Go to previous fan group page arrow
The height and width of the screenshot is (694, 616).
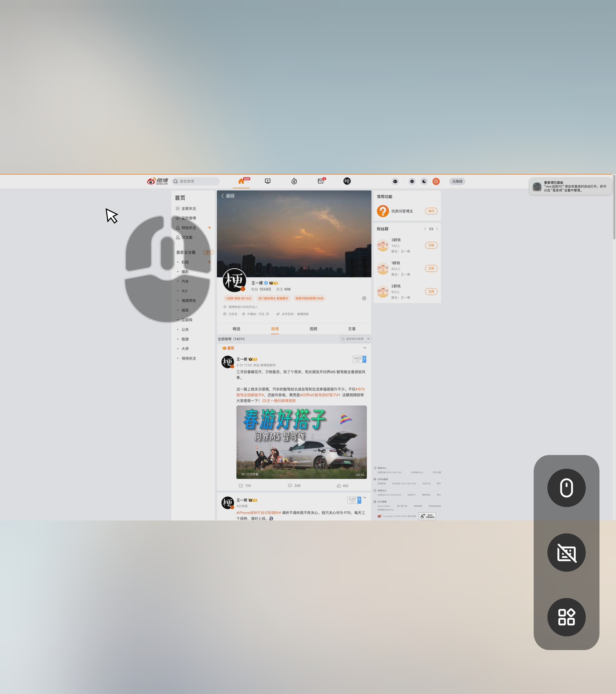pyautogui.click(x=425, y=229)
